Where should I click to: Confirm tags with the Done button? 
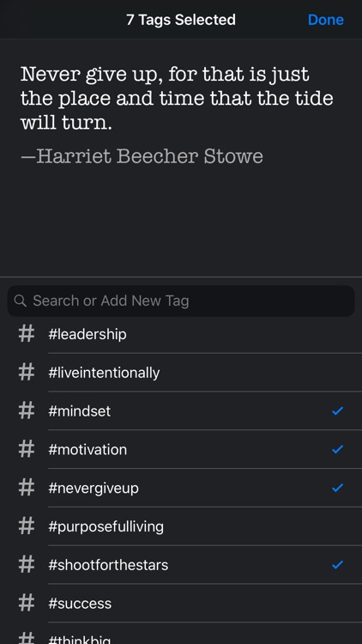326,20
